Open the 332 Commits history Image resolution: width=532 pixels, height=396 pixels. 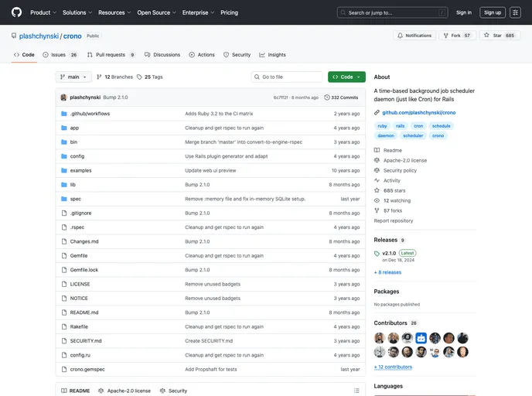click(x=341, y=97)
